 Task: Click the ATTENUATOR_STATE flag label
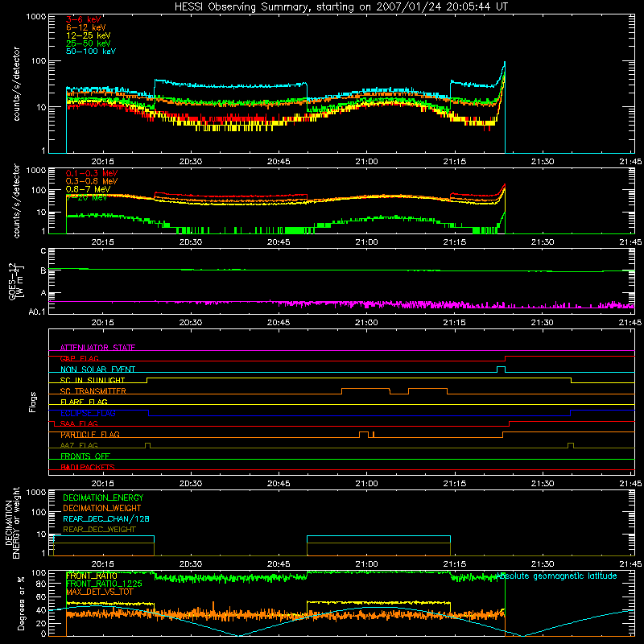point(97,348)
